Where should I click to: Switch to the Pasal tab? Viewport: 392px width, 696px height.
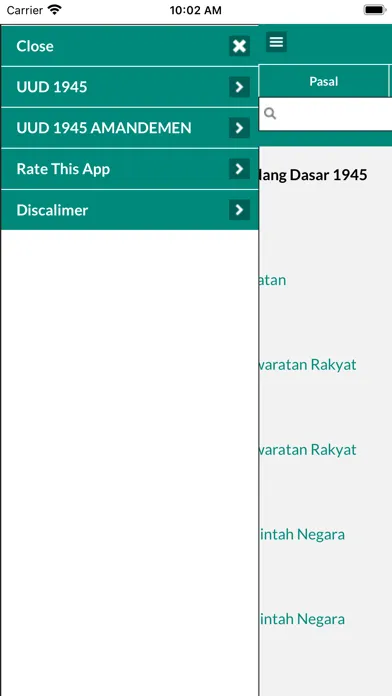click(x=324, y=81)
